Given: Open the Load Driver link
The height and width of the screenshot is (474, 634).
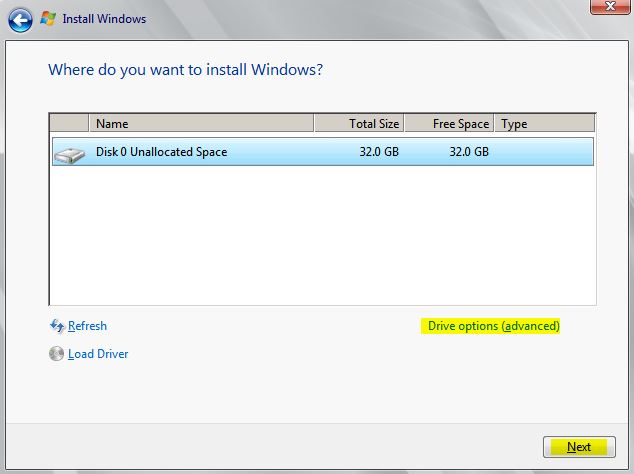Looking at the screenshot, I should pos(98,354).
